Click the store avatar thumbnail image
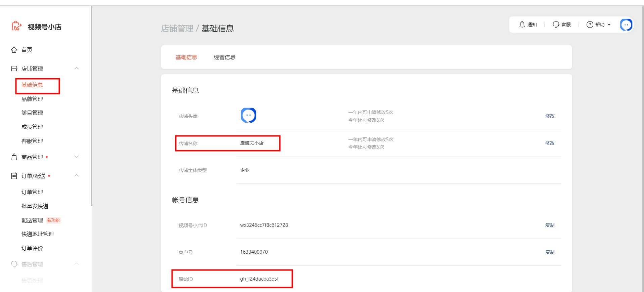 coord(248,115)
